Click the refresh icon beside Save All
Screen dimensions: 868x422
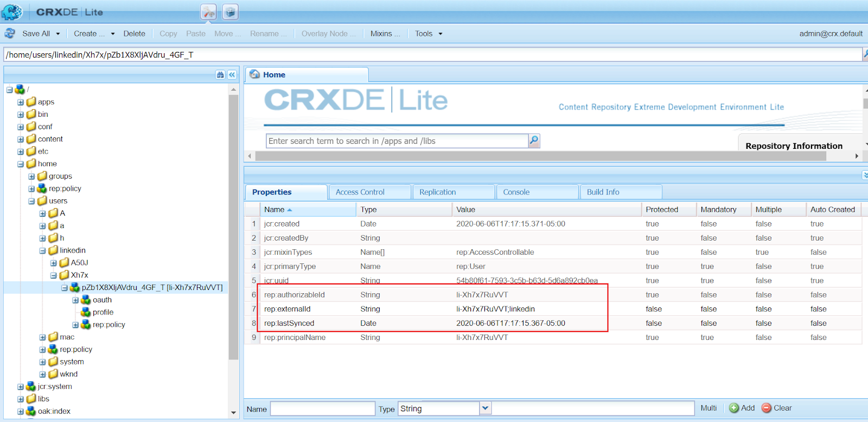10,33
